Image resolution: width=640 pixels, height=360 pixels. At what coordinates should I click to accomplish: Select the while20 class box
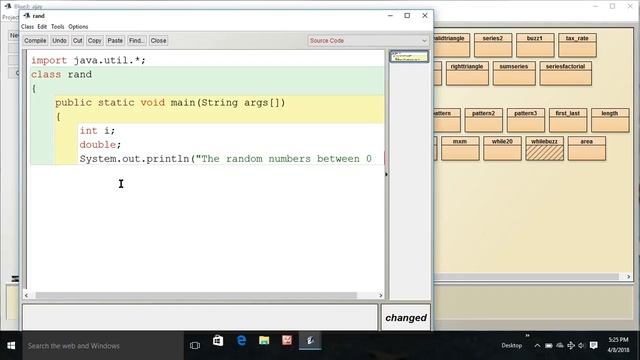coord(502,149)
